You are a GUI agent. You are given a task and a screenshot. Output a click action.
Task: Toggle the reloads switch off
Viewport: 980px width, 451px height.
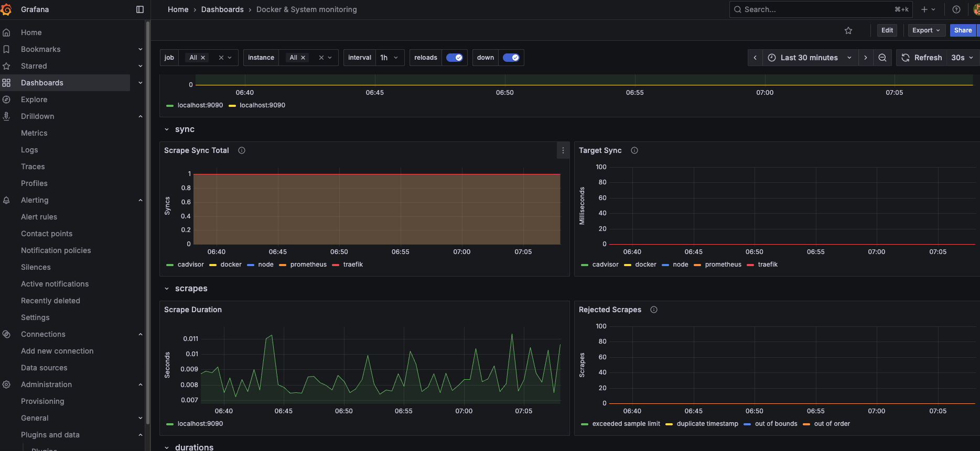[x=454, y=58]
